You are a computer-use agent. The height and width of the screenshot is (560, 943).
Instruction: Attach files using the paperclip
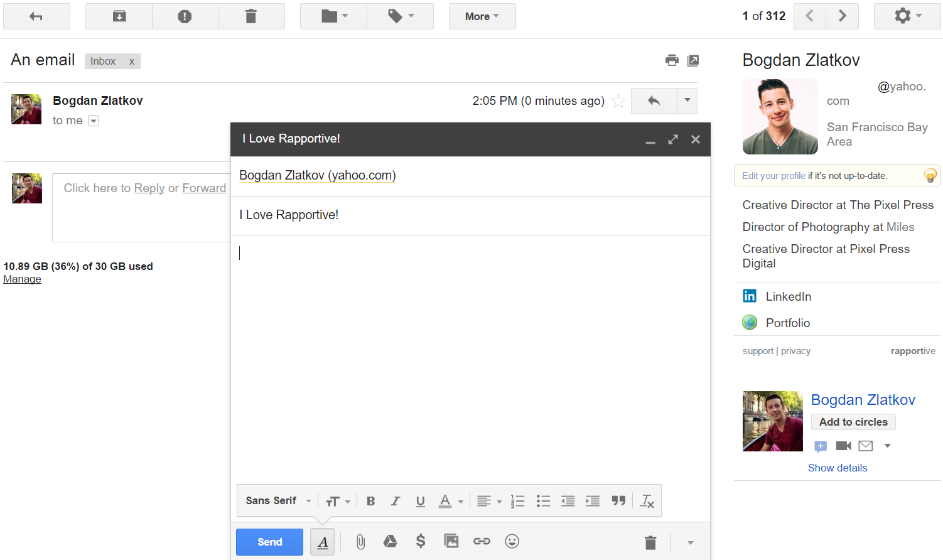360,542
